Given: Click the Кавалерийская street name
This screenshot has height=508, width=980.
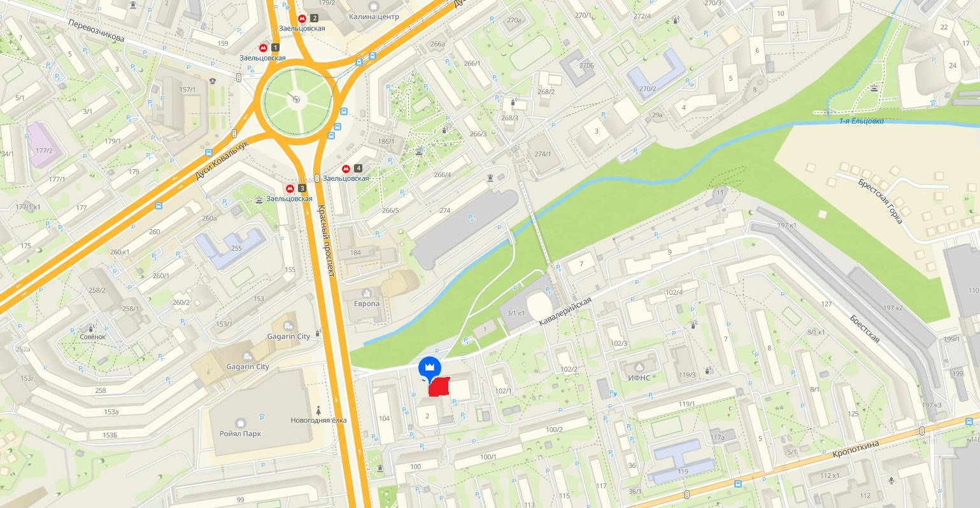Looking at the screenshot, I should pos(565,311).
